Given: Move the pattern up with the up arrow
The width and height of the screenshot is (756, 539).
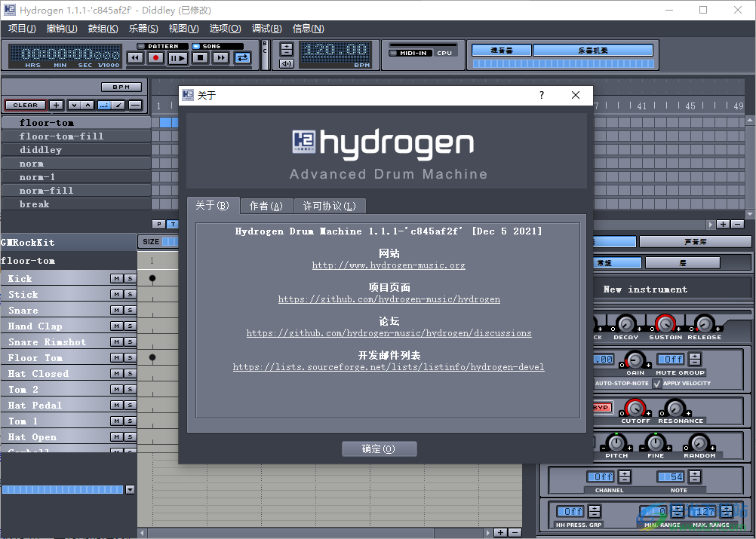Looking at the screenshot, I should [x=88, y=105].
